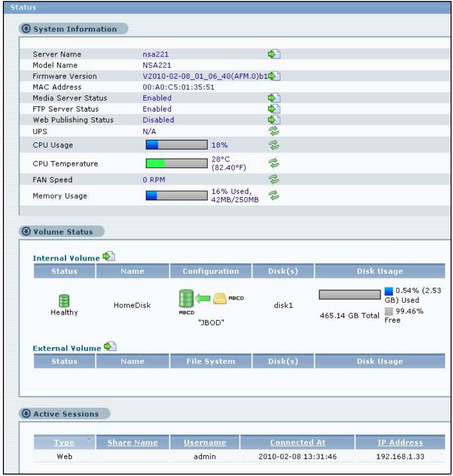Click the Internal Volume heading

click(66, 258)
